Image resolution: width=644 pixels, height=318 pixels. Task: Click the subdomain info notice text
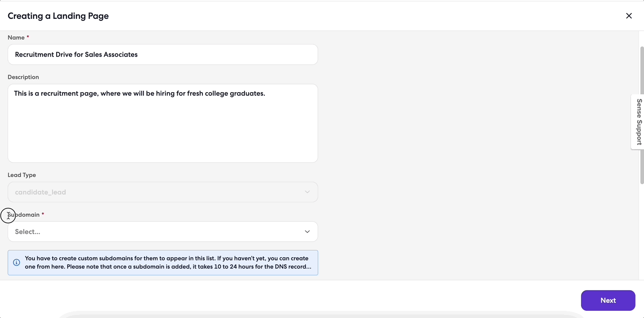point(168,262)
